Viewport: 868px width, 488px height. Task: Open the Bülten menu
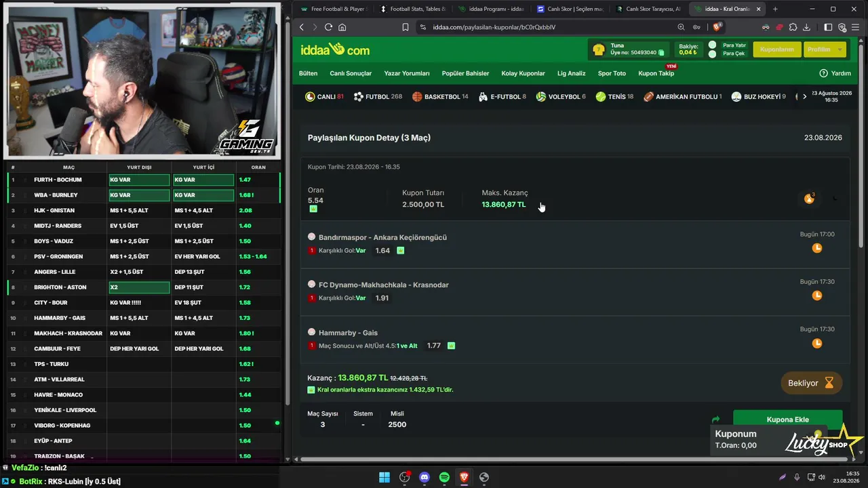[309, 73]
